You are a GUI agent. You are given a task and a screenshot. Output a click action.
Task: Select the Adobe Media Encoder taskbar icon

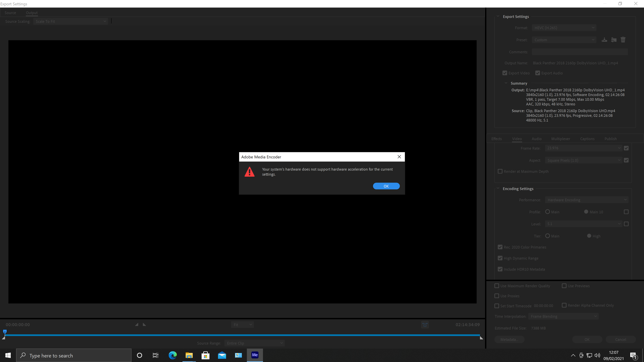[255, 355]
